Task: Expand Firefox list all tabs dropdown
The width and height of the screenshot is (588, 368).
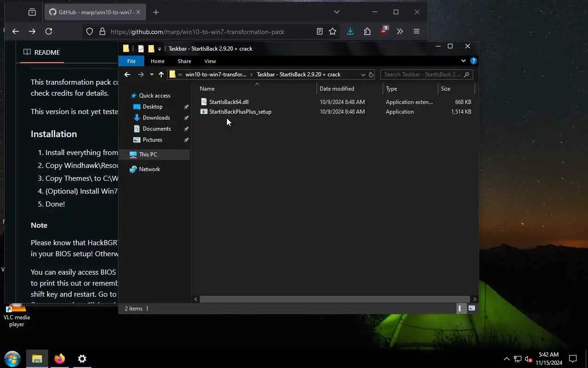Action: point(337,12)
